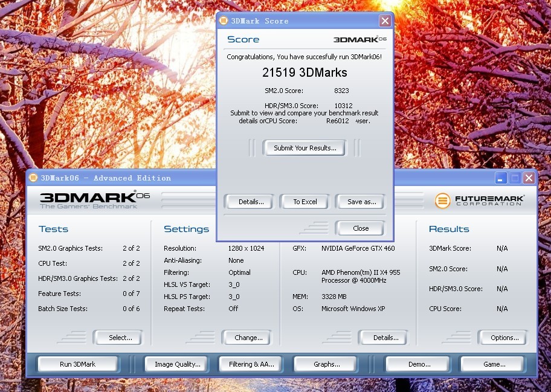The width and height of the screenshot is (551, 392).
Task: Start benchmark with Run 3DMark
Action: tap(78, 364)
